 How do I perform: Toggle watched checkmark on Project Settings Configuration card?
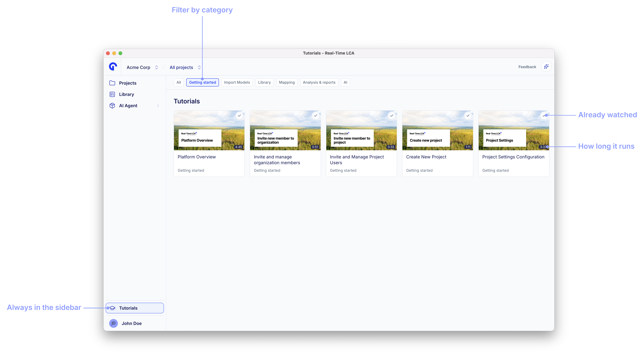click(544, 116)
